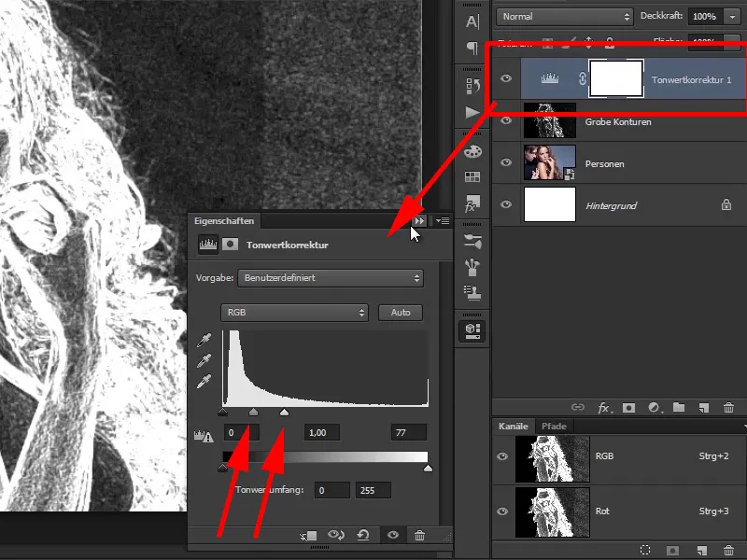Click the black input level slider
Screen dimensions: 747x560
point(223,412)
